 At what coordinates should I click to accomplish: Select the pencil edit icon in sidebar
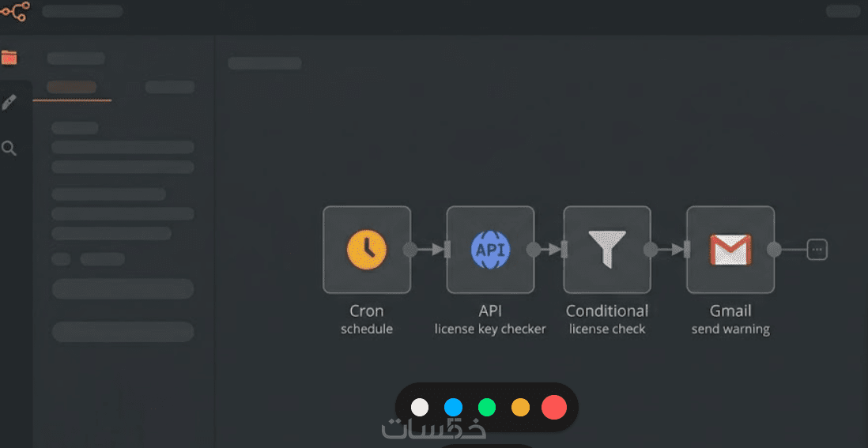coord(9,102)
